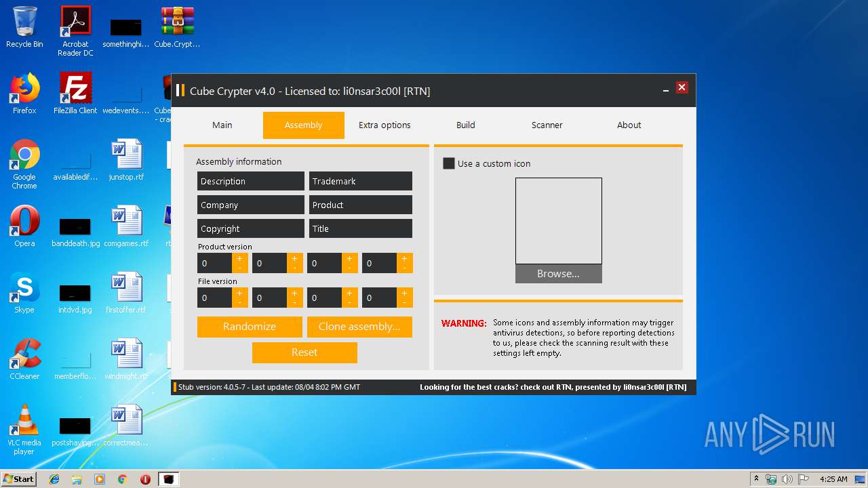Click into the Trademark field
This screenshot has width=868, height=488.
pos(361,181)
